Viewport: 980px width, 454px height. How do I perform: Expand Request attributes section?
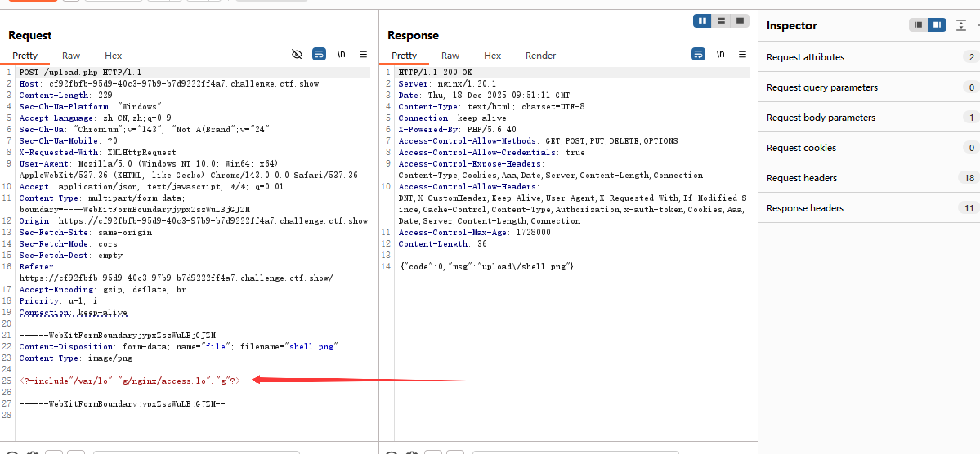(x=805, y=57)
